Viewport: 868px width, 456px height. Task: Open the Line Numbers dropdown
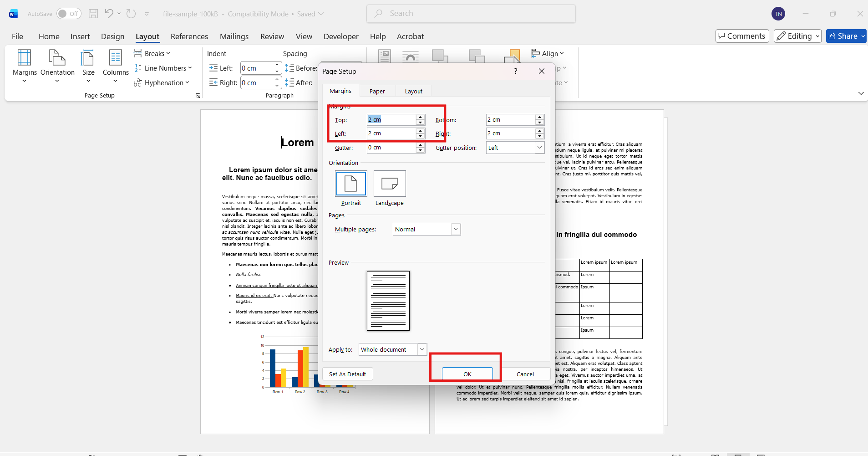[x=163, y=68]
